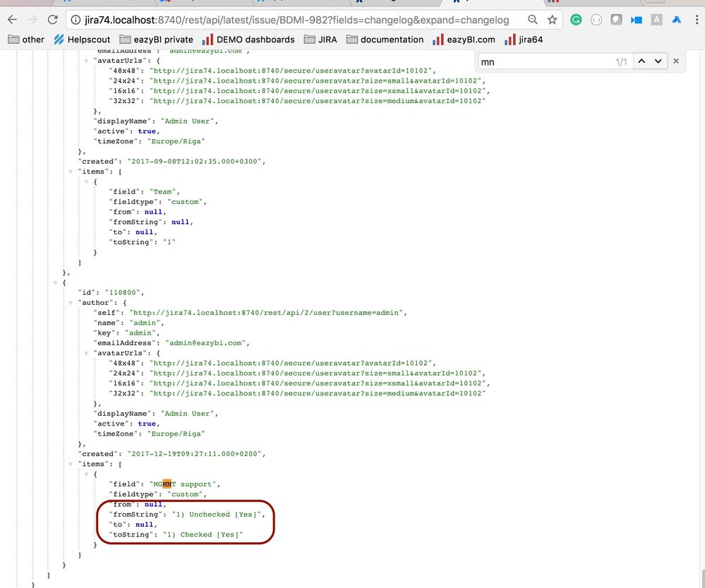Click the address bar URL

(x=296, y=20)
